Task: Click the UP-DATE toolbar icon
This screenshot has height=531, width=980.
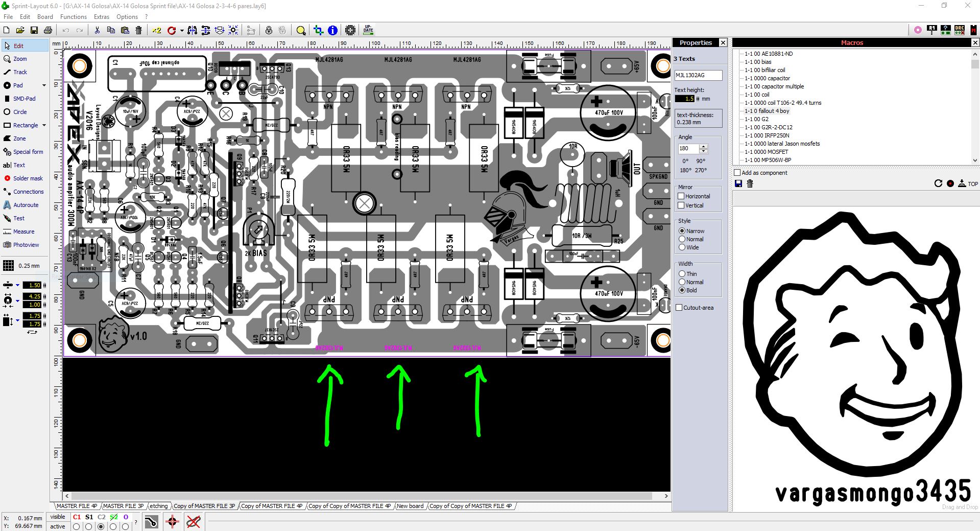Action: click(368, 30)
